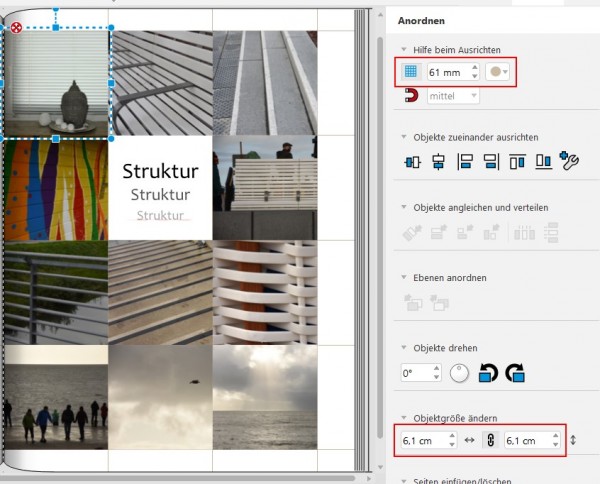This screenshot has width=600, height=484.
Task: Collapse the 'Hilfe beim Ausrichten' section
Action: 404,50
